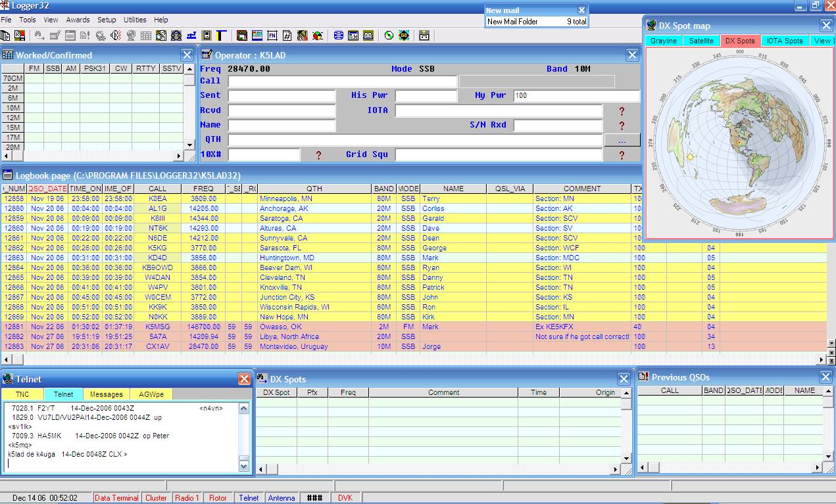Click in the Name input field
Image resolution: width=836 pixels, height=504 pixels.
point(282,126)
